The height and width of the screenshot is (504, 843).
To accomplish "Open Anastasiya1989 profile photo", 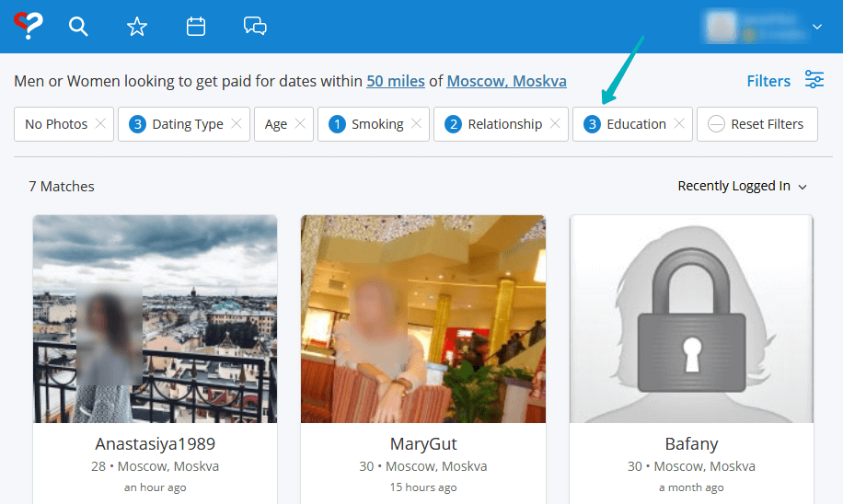I will pos(155,318).
